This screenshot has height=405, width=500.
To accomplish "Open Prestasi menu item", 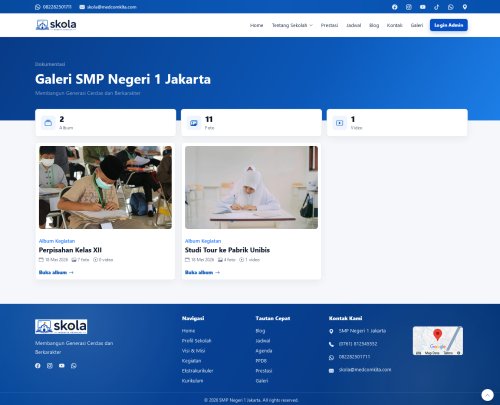I will click(329, 25).
